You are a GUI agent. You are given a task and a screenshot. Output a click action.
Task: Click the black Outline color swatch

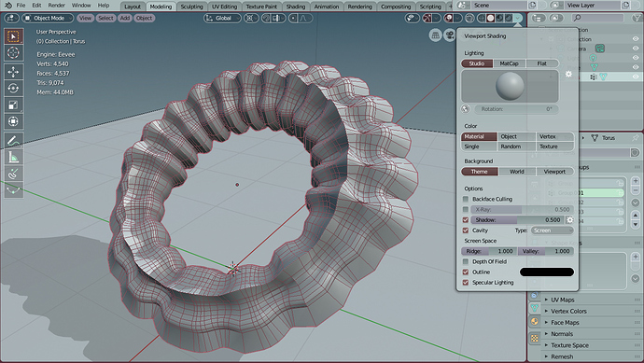pos(547,272)
